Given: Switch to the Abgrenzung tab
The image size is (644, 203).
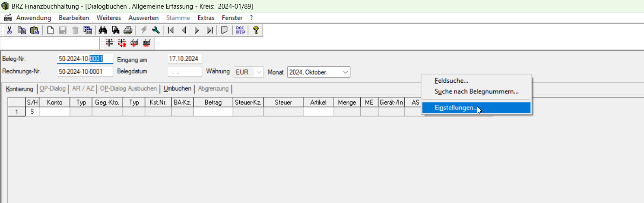Looking at the screenshot, I should pyautogui.click(x=213, y=88).
